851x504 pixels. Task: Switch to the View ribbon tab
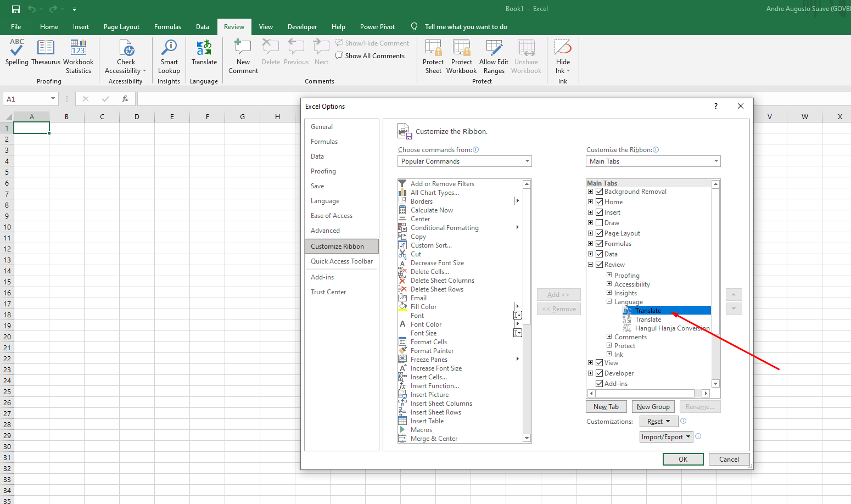(x=266, y=26)
